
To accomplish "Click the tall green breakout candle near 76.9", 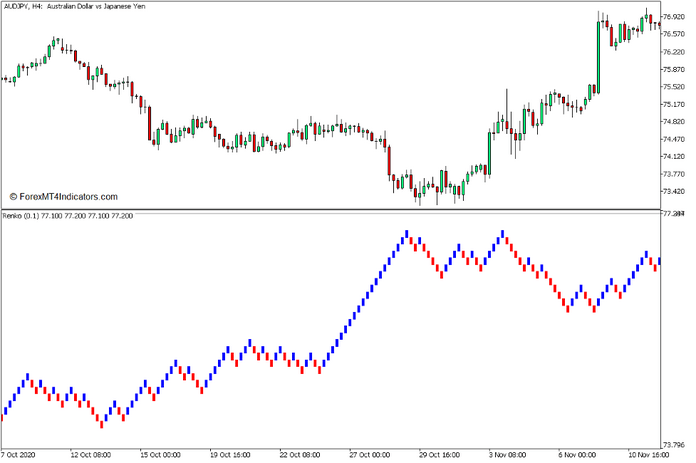I will click(598, 57).
